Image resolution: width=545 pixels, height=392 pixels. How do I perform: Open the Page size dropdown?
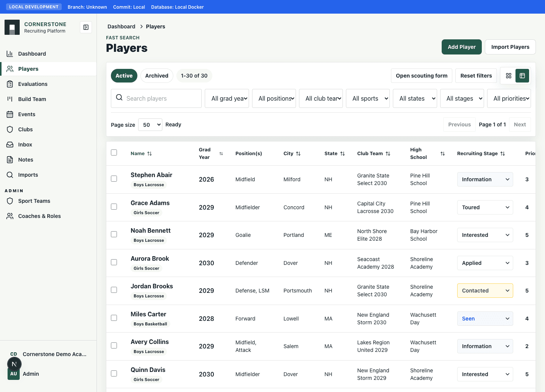[x=150, y=124]
